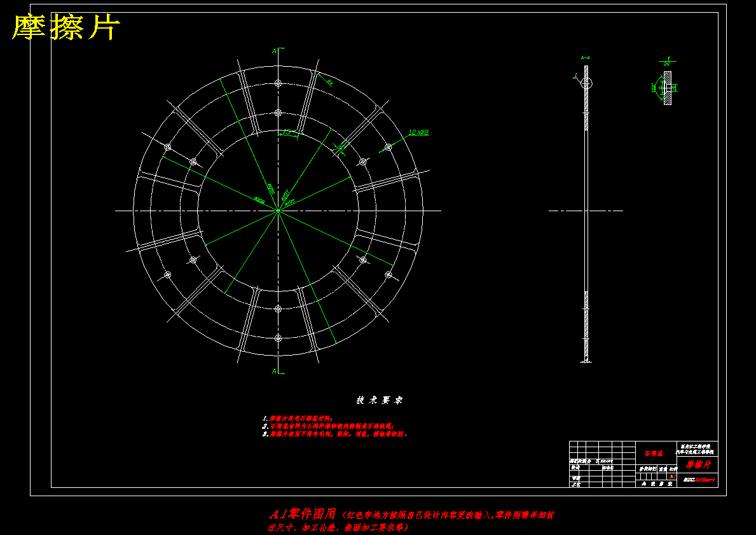Click the red 摩擦片 name in title block

(698, 464)
